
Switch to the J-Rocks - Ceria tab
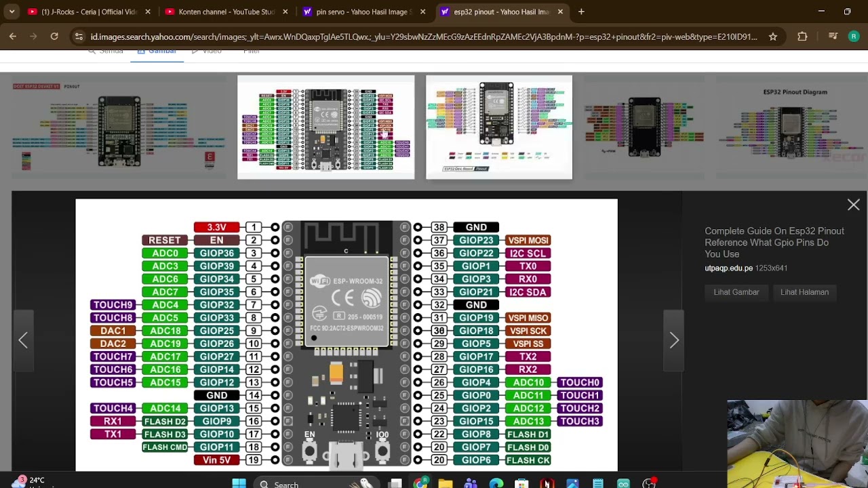click(x=88, y=12)
